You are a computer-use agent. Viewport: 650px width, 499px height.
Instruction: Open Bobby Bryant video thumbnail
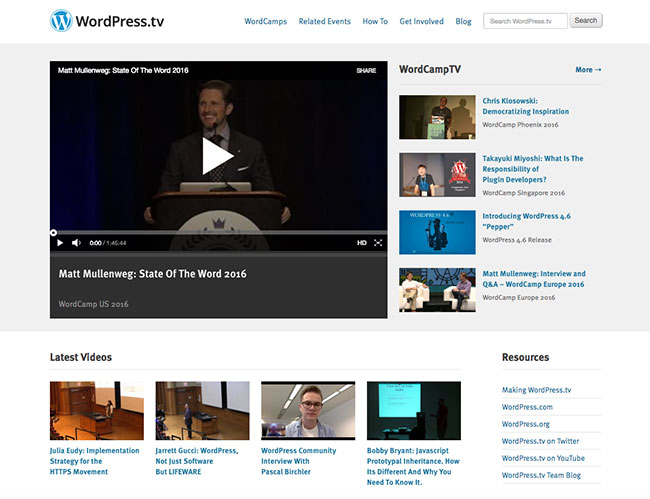coord(414,411)
